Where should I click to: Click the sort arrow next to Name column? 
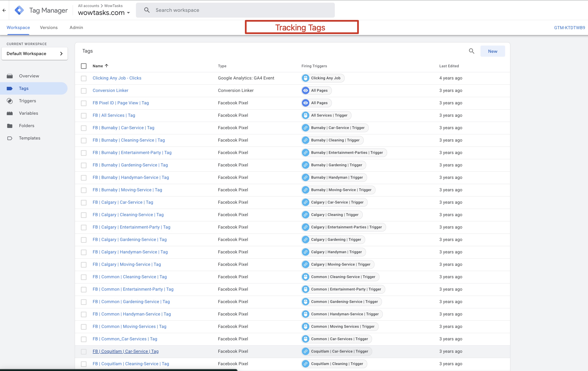(x=106, y=66)
